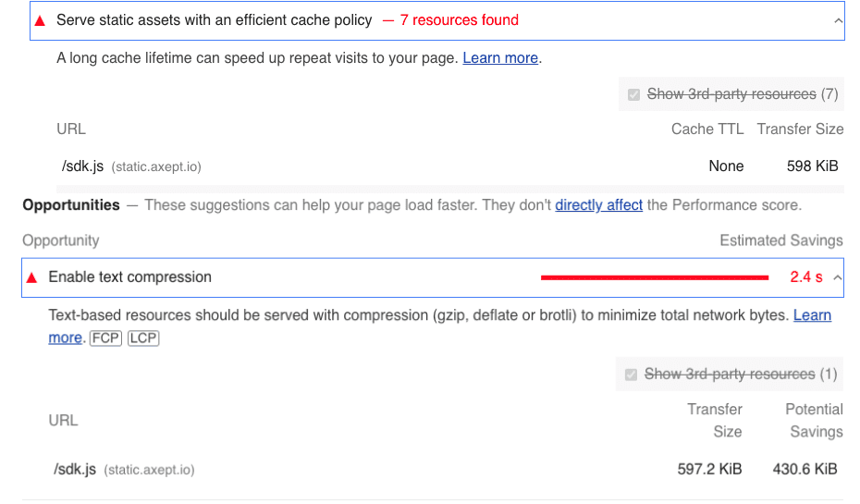Click the Potential Savings column header
Screen dimensions: 860x504
click(814, 421)
